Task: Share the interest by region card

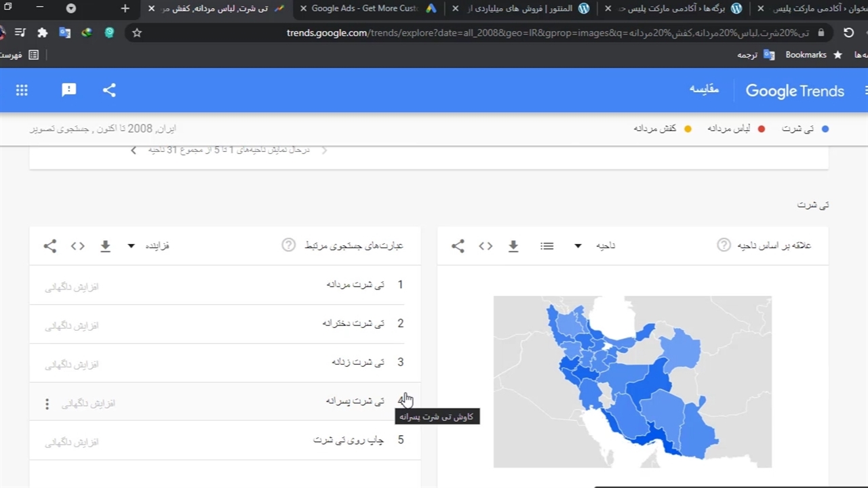Action: tap(458, 246)
